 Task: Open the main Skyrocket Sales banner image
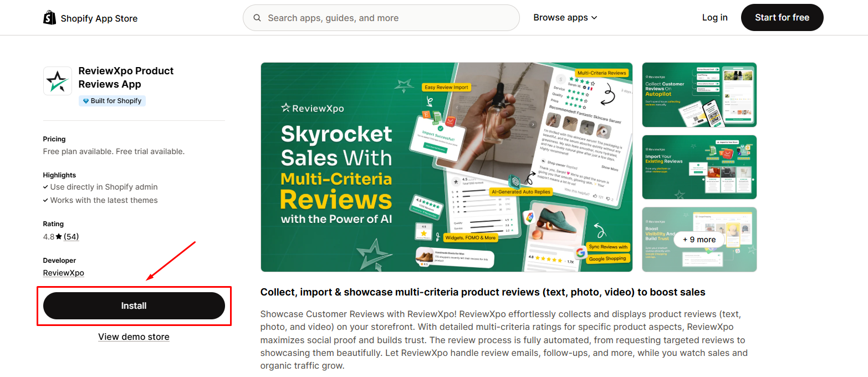[447, 167]
